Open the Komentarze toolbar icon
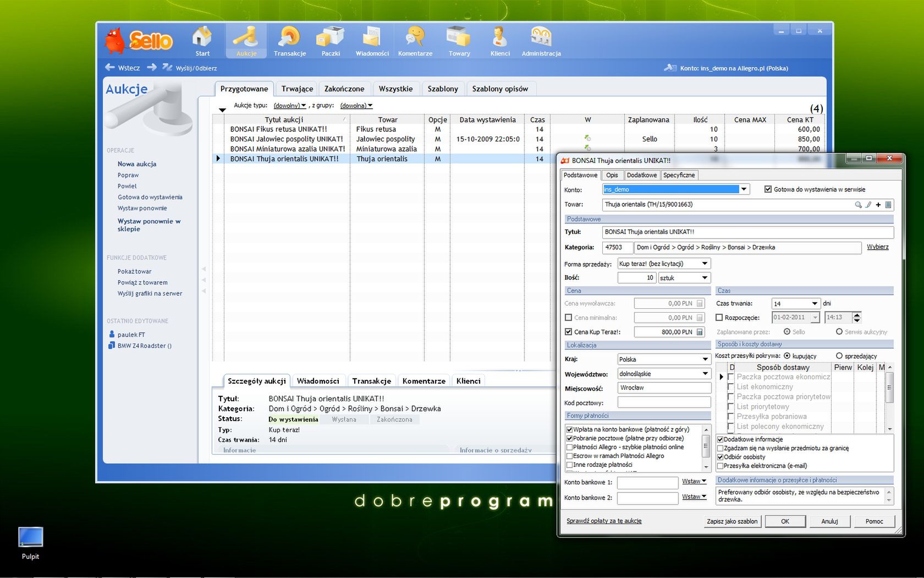Viewport: 924px width, 578px height. [415, 41]
